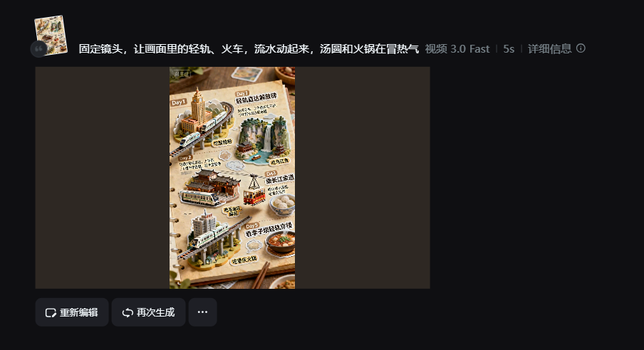644x350 pixels.
Task: Click the quote mark badge icon
Action: click(38, 49)
